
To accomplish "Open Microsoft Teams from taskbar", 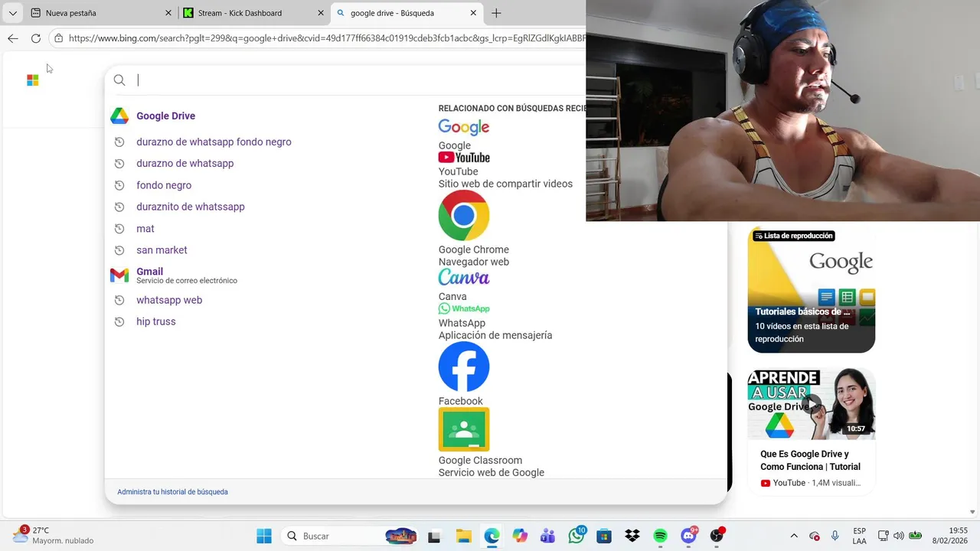I will (x=547, y=536).
